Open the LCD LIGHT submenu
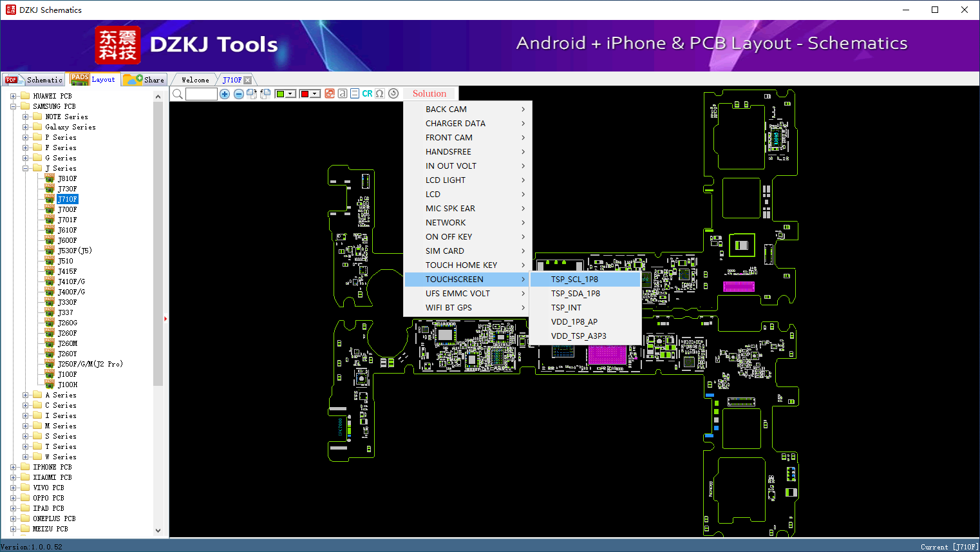 pyautogui.click(x=468, y=180)
